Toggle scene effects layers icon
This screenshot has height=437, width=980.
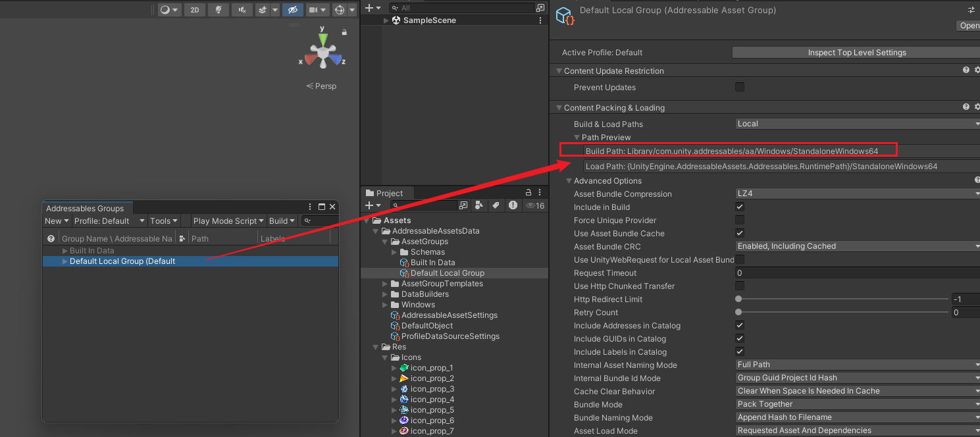[263, 10]
